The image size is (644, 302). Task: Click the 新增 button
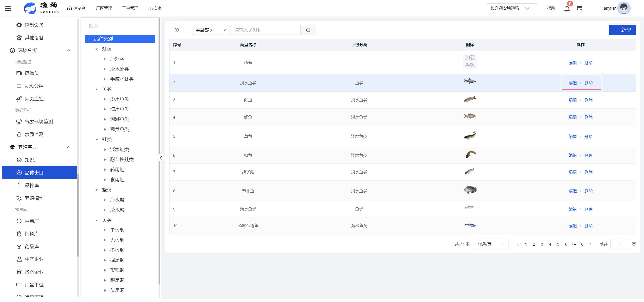coord(622,30)
